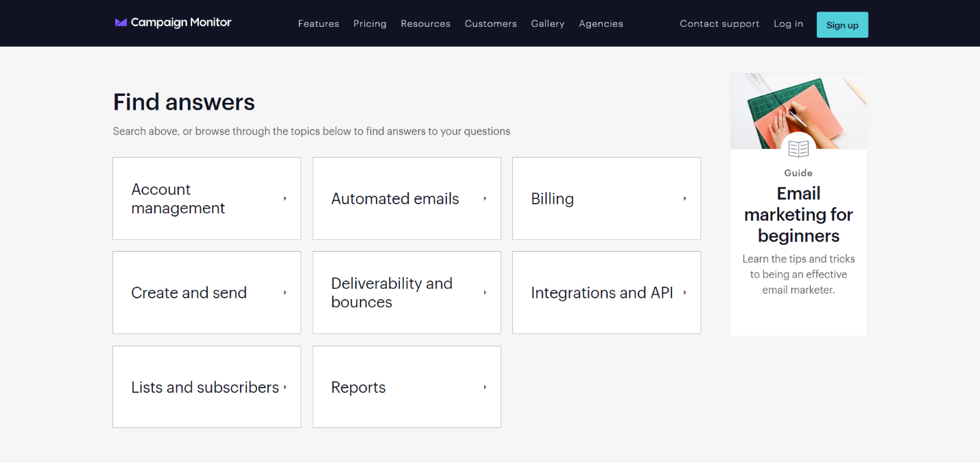The height and width of the screenshot is (463, 980).
Task: Click the Log in link
Action: (788, 24)
